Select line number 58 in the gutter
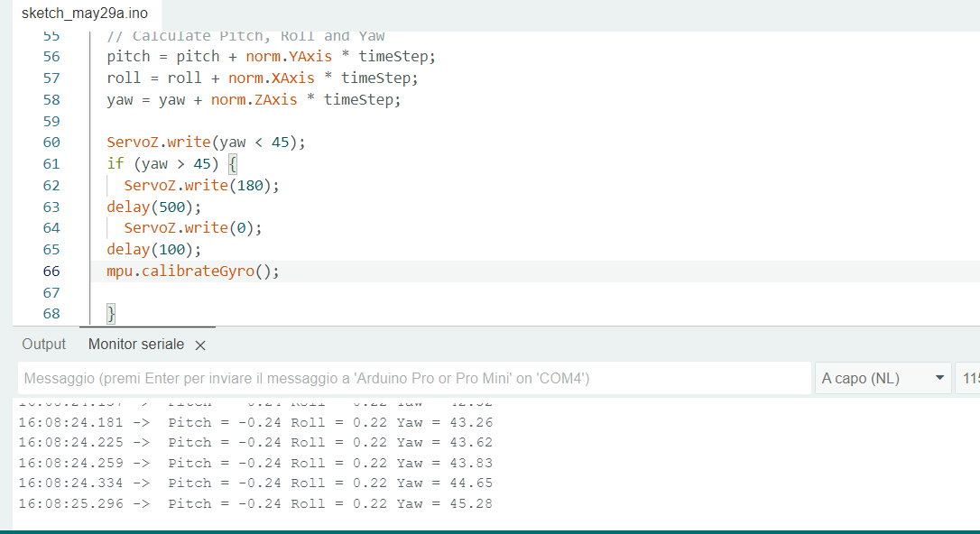Viewport: 980px width, 534px height. (51, 99)
